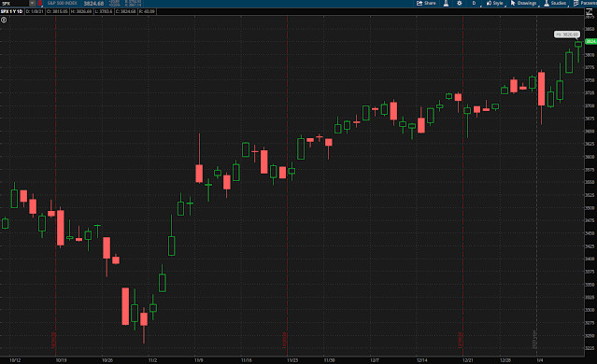This screenshot has height=364, width=597.
Task: Click the close value C: 3824.68
Action: click(x=125, y=11)
